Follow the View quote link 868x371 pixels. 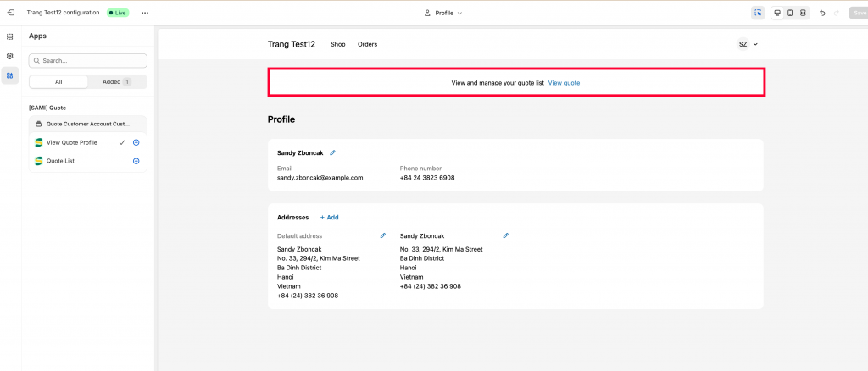click(564, 83)
